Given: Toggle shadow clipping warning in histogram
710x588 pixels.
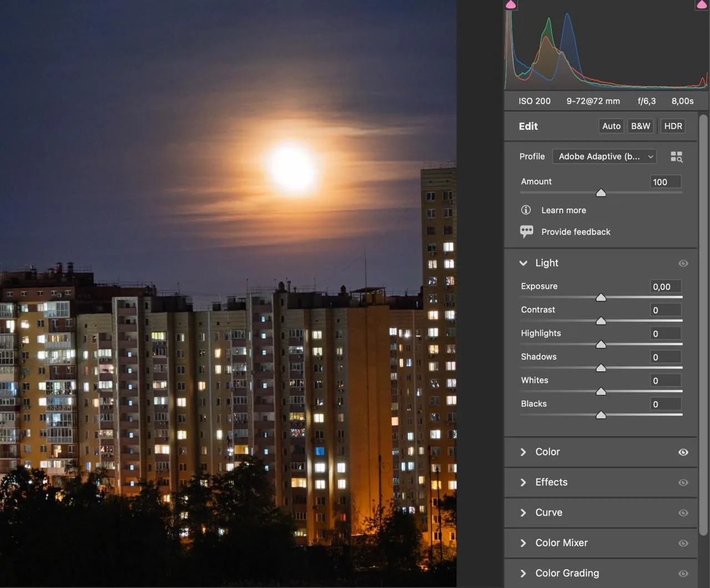Looking at the screenshot, I should pos(511,4).
